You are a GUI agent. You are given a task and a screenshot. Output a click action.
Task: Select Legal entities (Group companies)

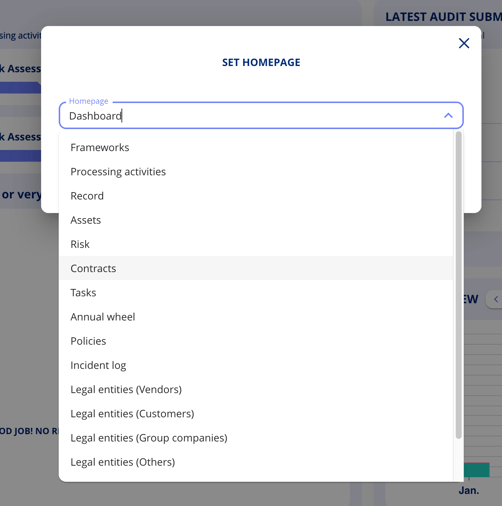tap(256, 438)
